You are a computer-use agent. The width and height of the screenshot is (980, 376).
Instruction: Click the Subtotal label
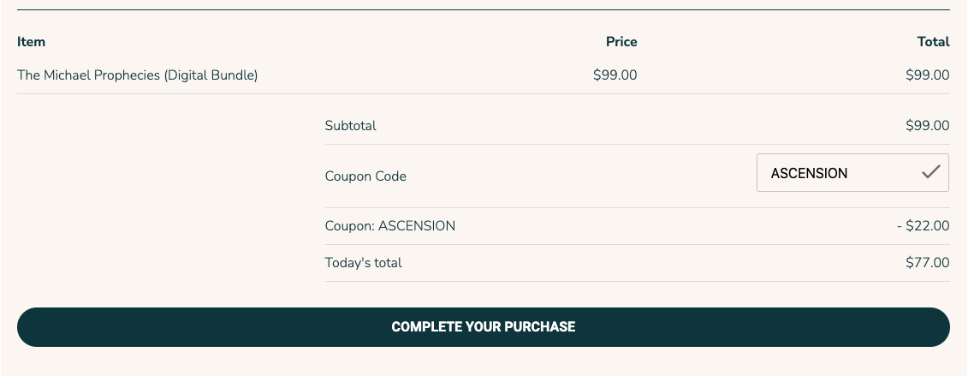point(351,126)
